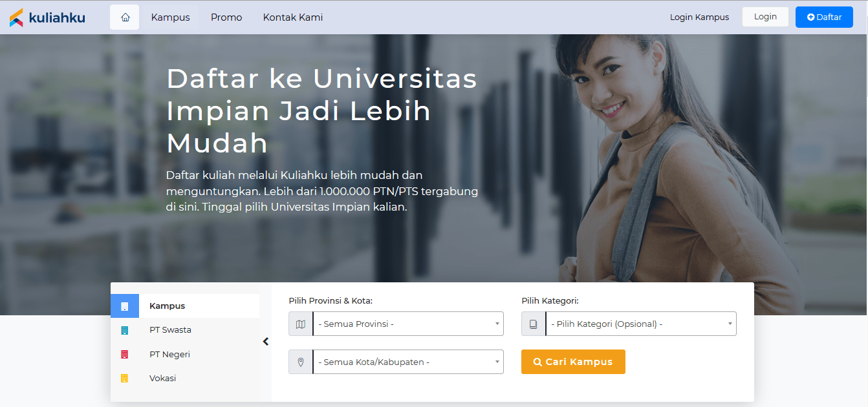Open the Pilih Kategori (Opsional) dropdown

641,324
